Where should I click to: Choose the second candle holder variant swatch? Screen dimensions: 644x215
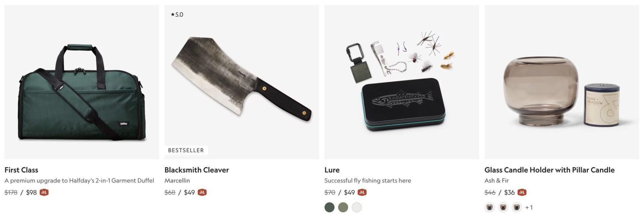(x=503, y=207)
